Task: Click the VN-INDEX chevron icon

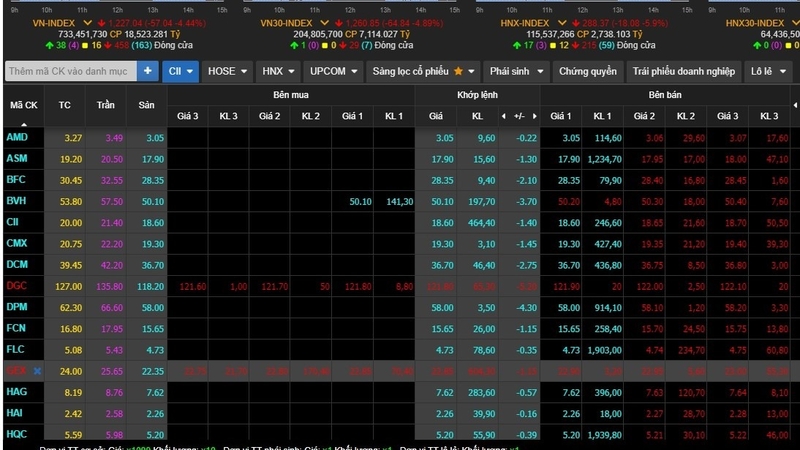Action: (x=87, y=23)
